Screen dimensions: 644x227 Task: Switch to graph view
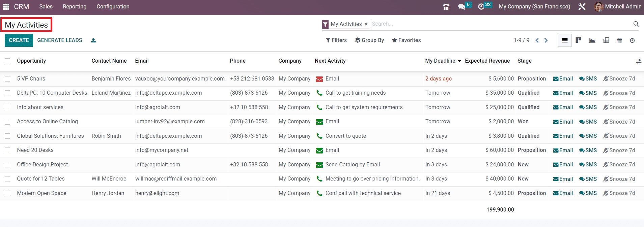[592, 40]
